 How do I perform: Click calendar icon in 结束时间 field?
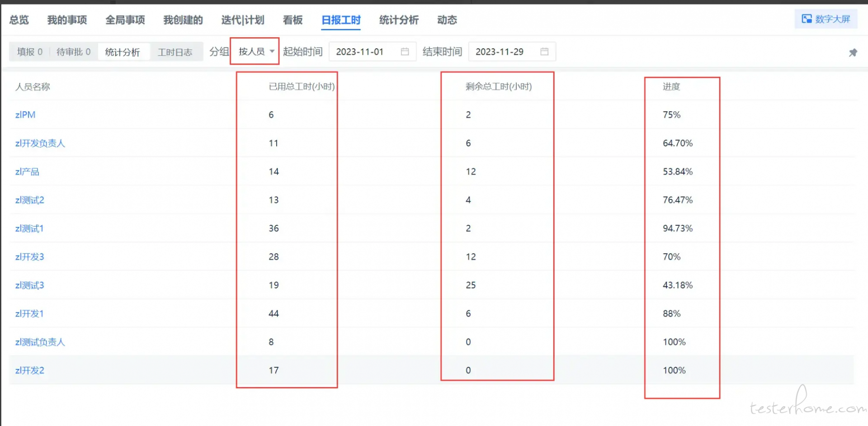544,52
